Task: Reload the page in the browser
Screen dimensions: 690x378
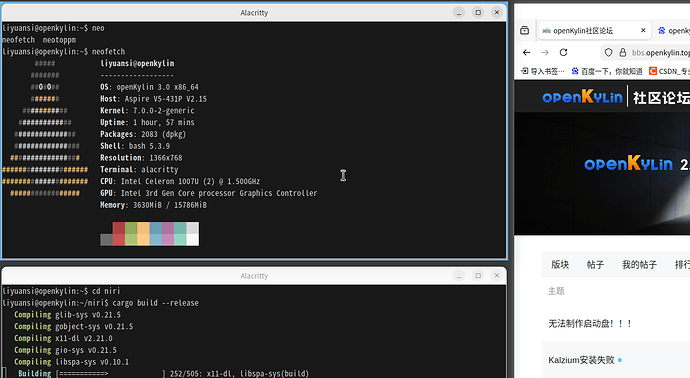Action: point(563,52)
